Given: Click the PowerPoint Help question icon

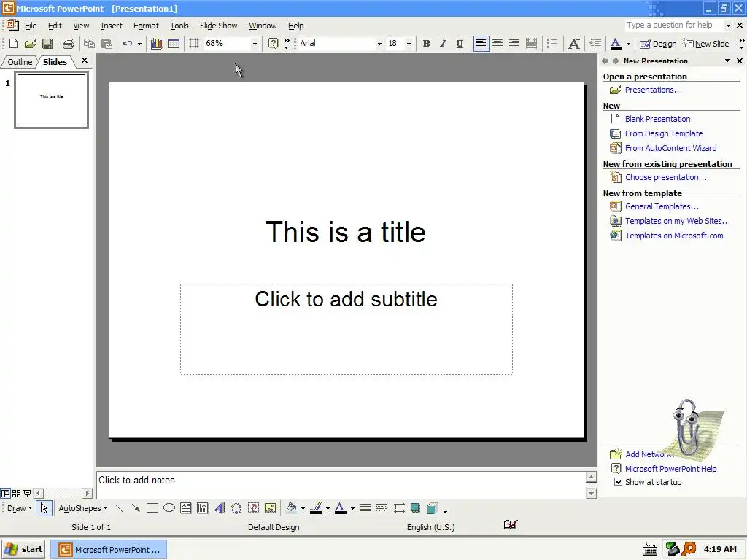Looking at the screenshot, I should [x=273, y=43].
